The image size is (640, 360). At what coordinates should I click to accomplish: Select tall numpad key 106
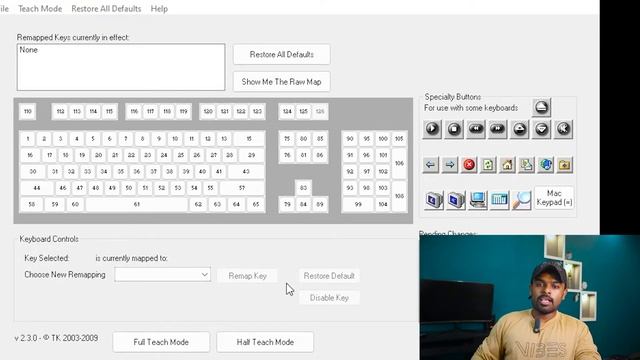coord(399,163)
